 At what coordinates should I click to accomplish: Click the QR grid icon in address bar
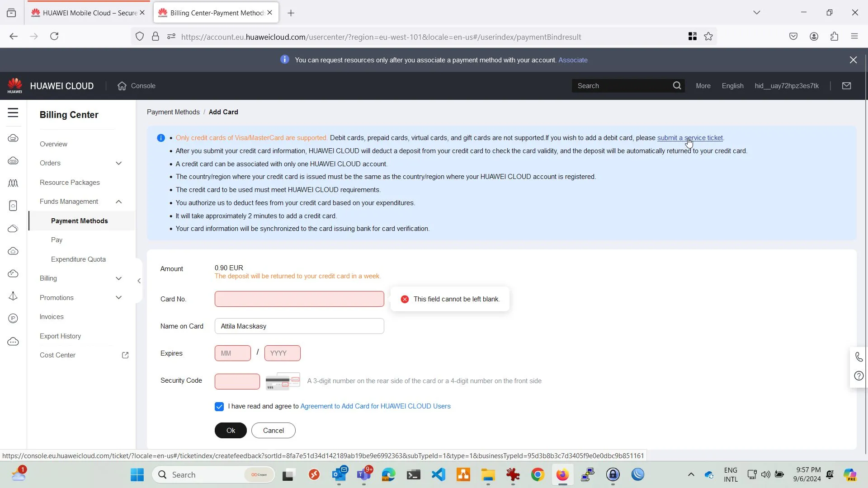coord(692,37)
